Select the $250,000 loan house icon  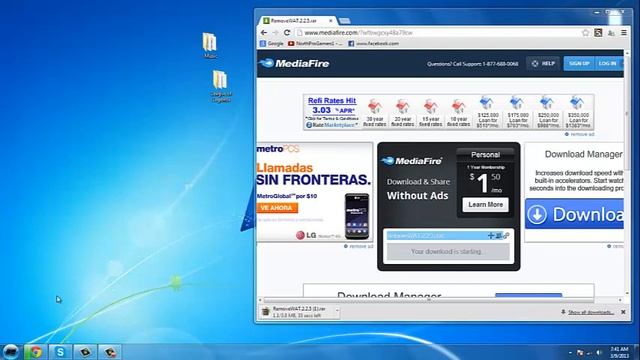[x=547, y=103]
